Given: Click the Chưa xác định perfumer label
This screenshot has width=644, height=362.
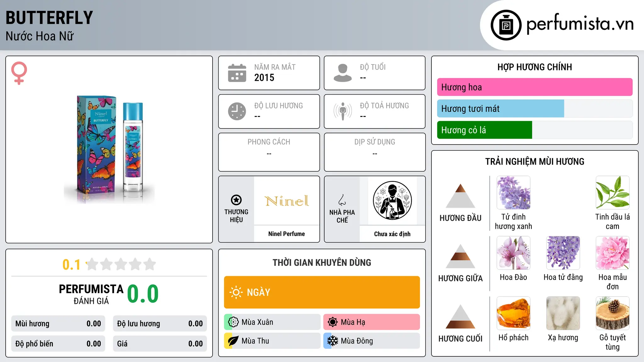Looking at the screenshot, I should [392, 234].
